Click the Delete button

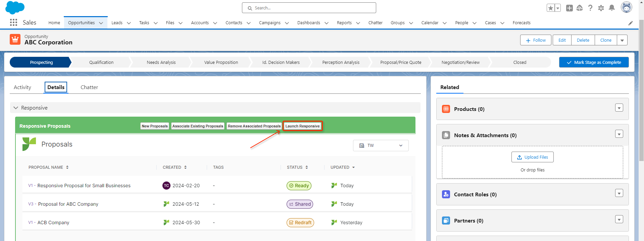(x=583, y=40)
